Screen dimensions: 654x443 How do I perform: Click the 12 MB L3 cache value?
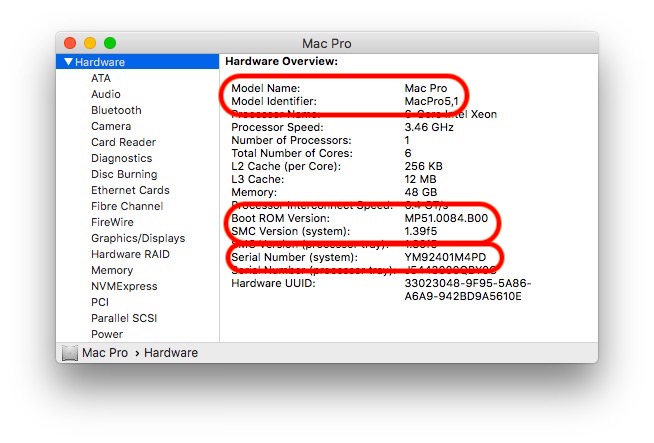click(x=420, y=179)
